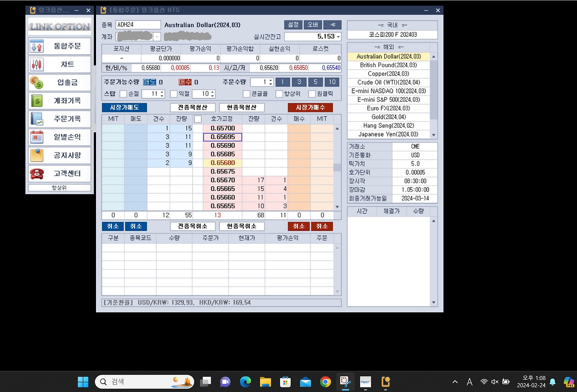Click the taskbar 검색 search box

tap(144, 382)
